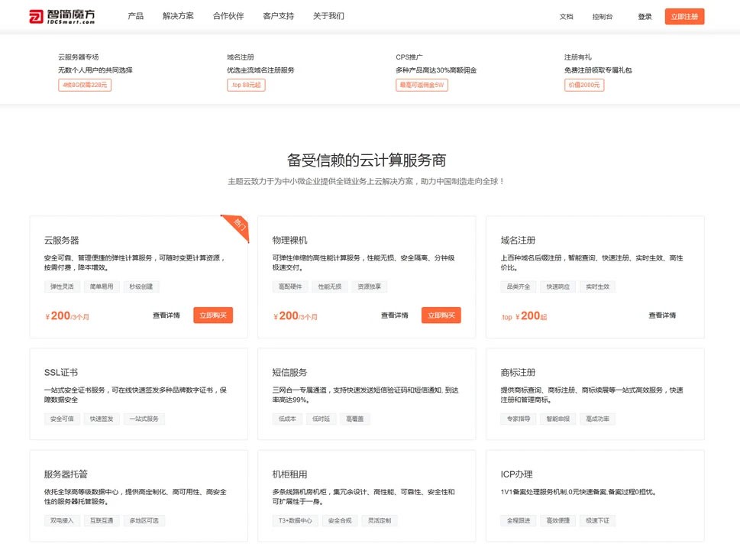Click the 云服务器 card title

pos(62,241)
